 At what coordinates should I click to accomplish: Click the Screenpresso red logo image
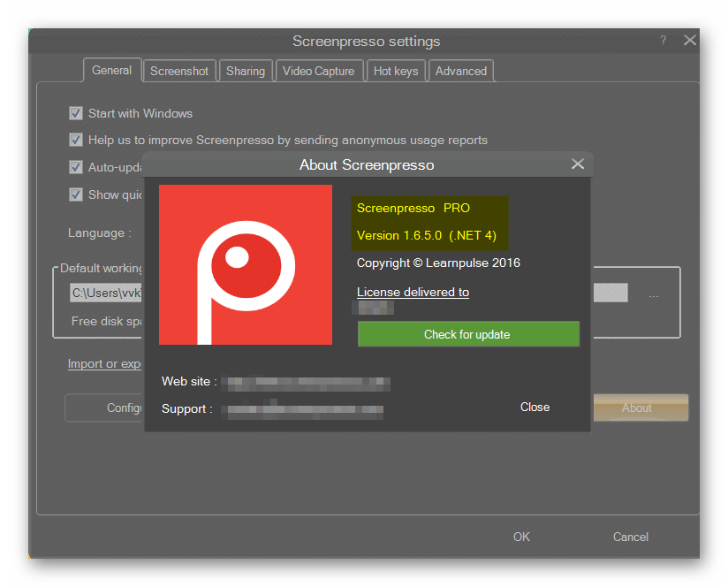(246, 264)
